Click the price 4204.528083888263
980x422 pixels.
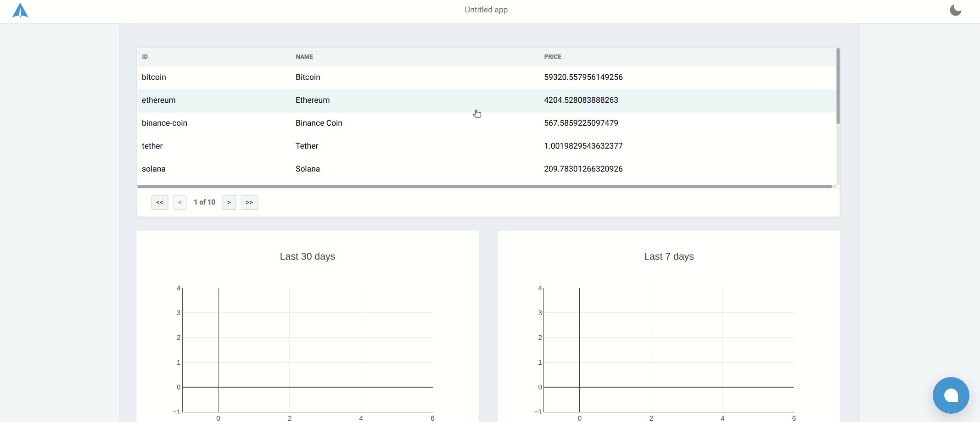coord(581,100)
